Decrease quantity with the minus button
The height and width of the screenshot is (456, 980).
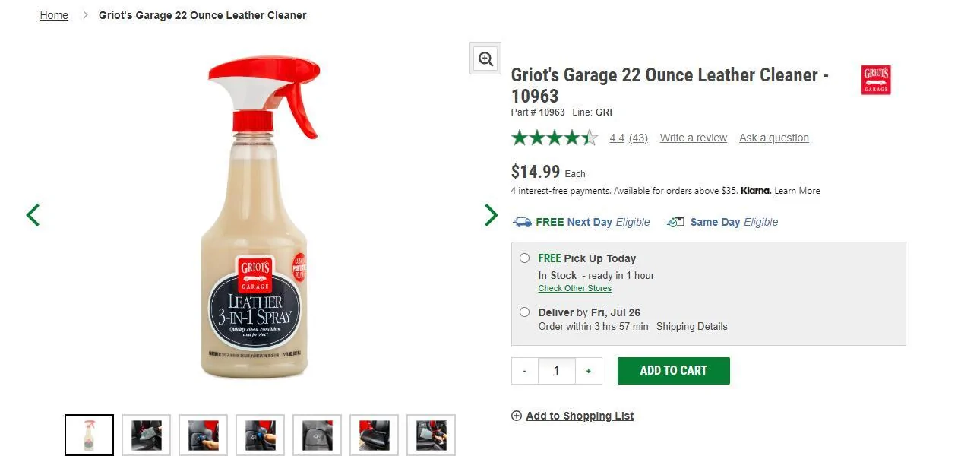click(525, 371)
